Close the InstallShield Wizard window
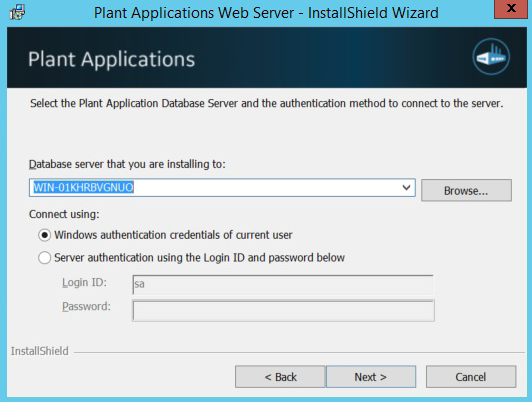532x402 pixels. [511, 8]
